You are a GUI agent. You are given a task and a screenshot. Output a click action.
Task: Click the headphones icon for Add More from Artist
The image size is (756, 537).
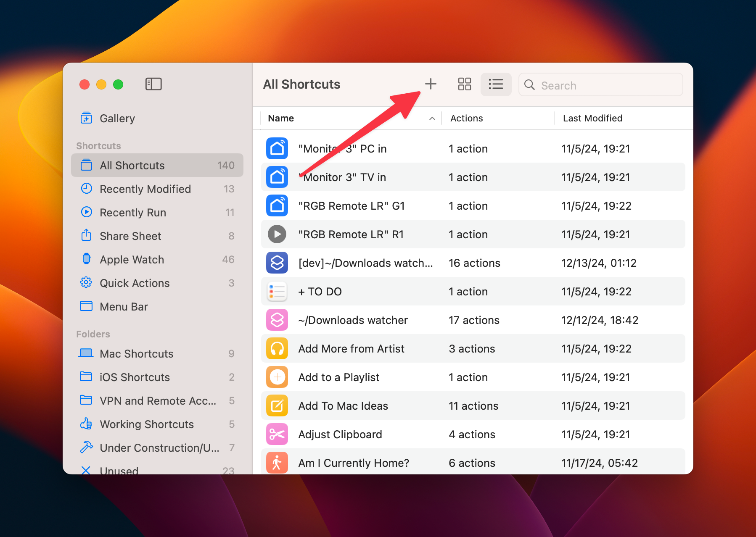pyautogui.click(x=277, y=348)
